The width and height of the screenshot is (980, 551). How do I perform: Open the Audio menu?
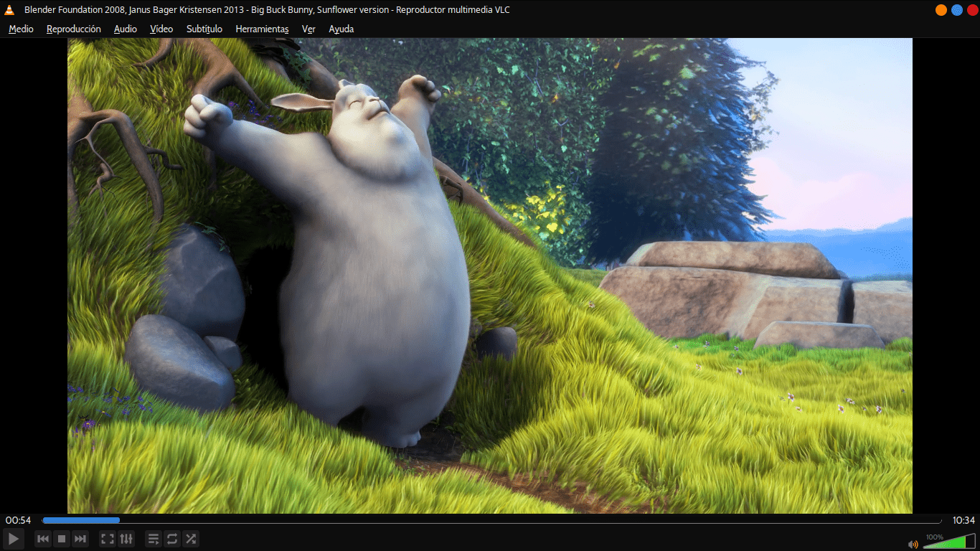(126, 29)
